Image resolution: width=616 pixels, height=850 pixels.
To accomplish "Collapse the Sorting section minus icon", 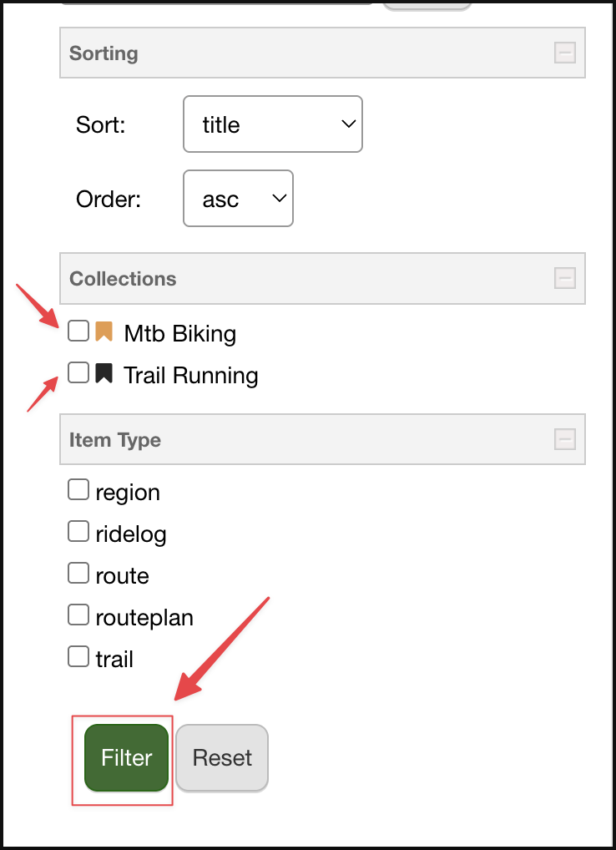I will (565, 53).
